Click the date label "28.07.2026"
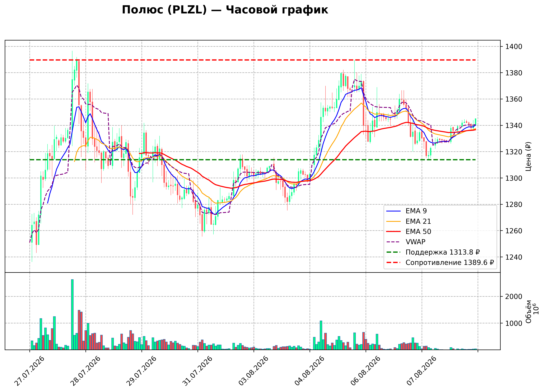 click(x=86, y=371)
